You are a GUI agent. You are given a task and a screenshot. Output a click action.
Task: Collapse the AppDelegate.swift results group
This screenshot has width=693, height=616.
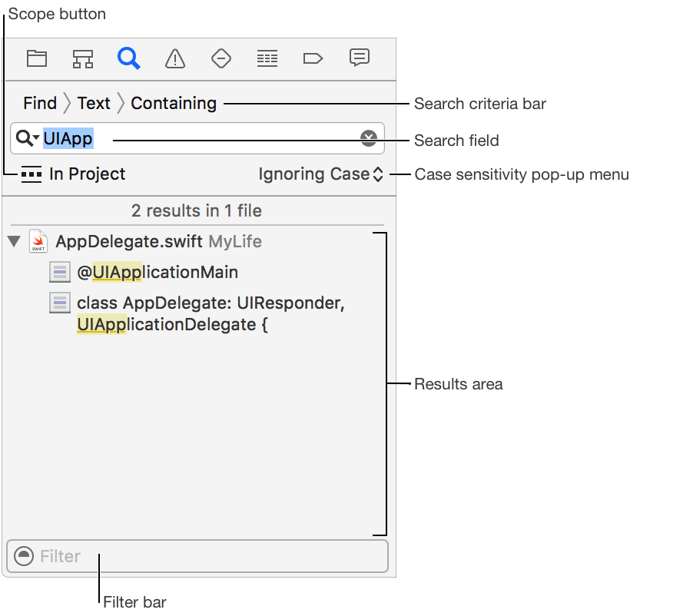click(x=14, y=241)
